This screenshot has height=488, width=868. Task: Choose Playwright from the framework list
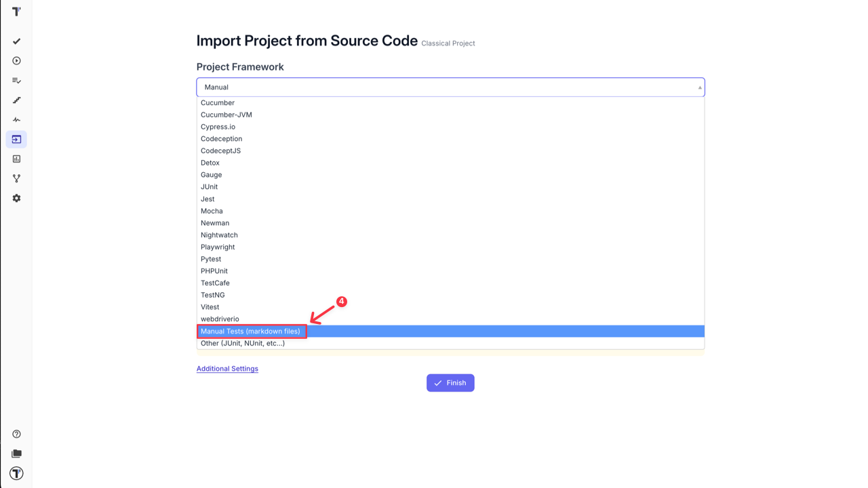218,247
